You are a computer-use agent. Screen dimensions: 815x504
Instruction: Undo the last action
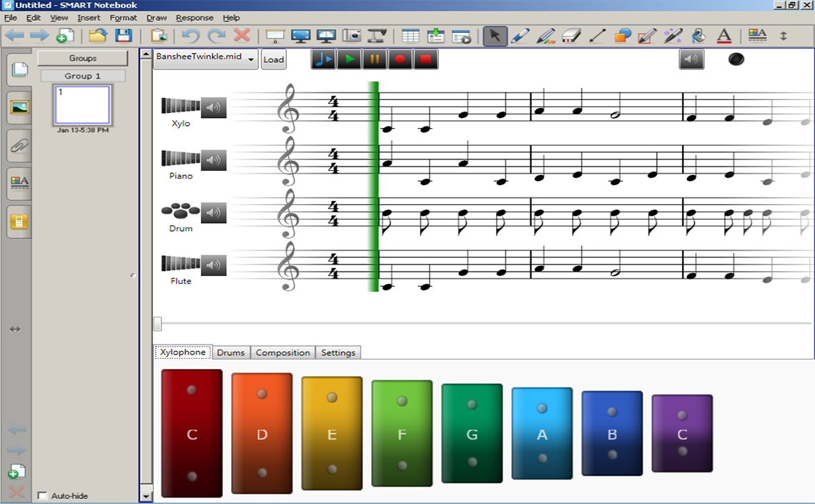[191, 36]
